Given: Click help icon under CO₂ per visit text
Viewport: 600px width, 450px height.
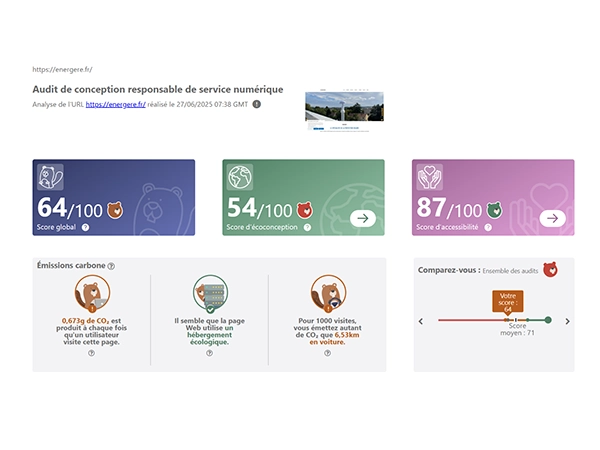Looking at the screenshot, I should coord(91,353).
